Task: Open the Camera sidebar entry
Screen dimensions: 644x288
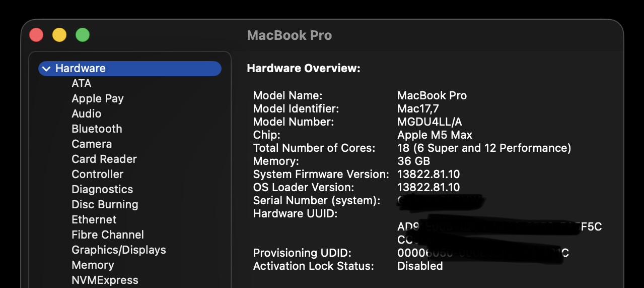Action: tap(92, 144)
